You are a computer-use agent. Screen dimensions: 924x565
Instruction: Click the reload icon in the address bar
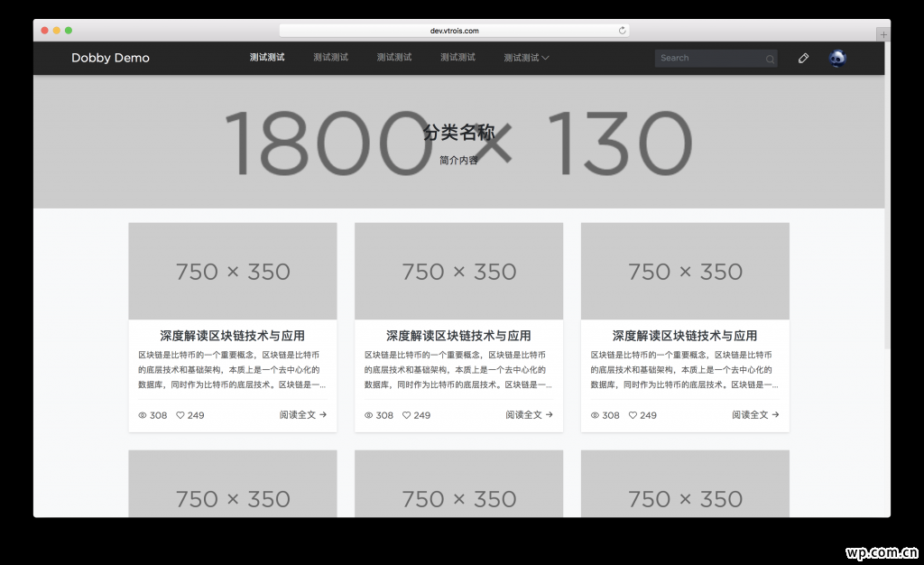[622, 31]
